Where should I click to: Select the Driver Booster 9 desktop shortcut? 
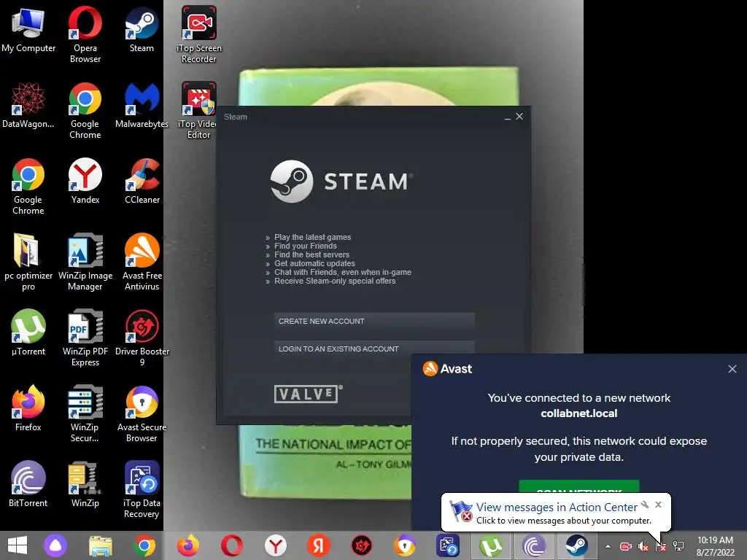pos(142,338)
